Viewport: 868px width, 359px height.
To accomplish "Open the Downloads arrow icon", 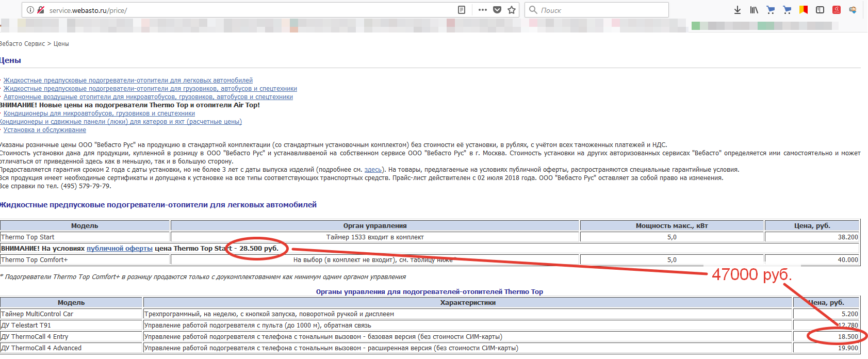I will pyautogui.click(x=738, y=10).
